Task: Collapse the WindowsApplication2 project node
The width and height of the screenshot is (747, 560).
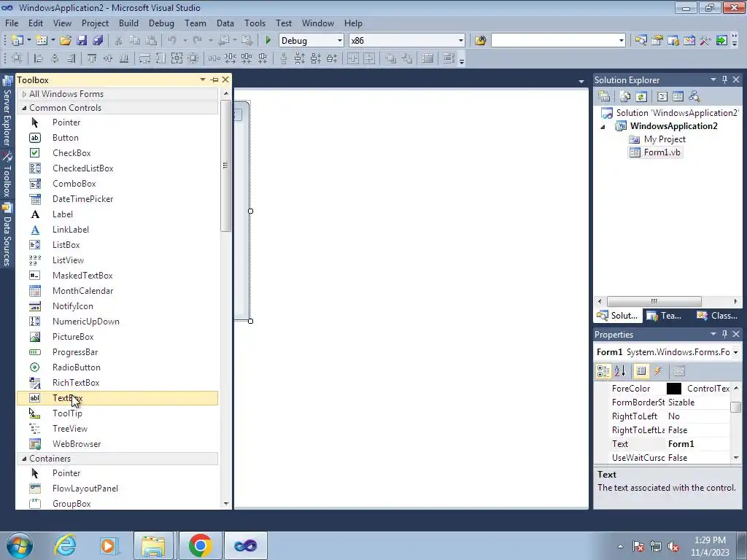Action: pos(603,127)
